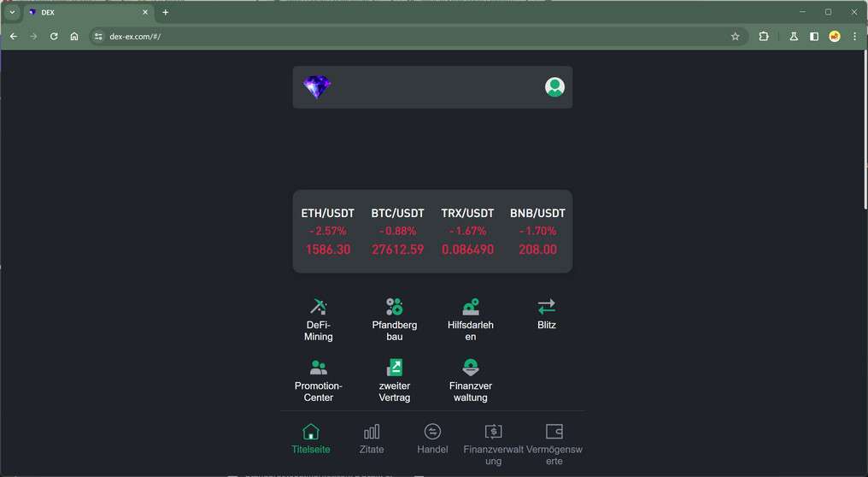
Task: Bookmark this page with the star icon
Action: (x=735, y=37)
